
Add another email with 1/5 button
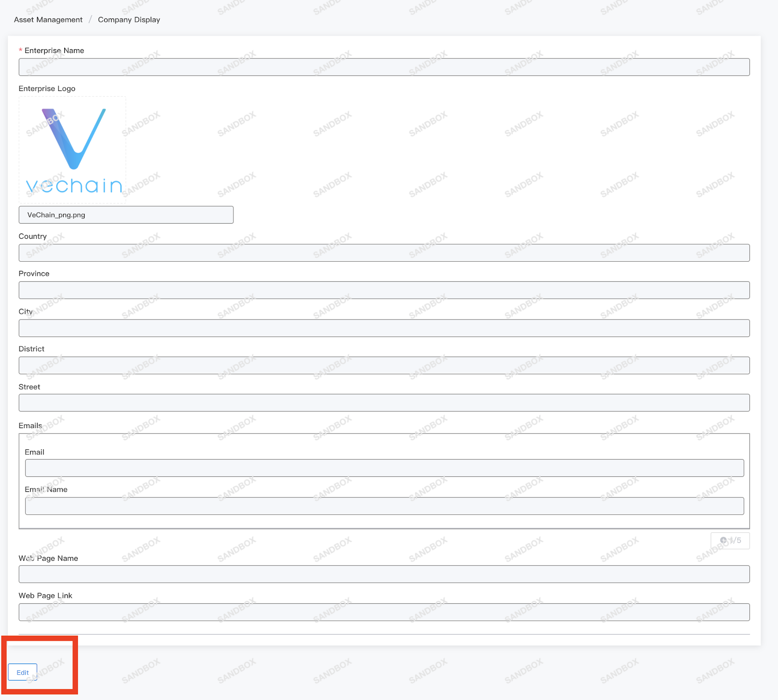[730, 540]
